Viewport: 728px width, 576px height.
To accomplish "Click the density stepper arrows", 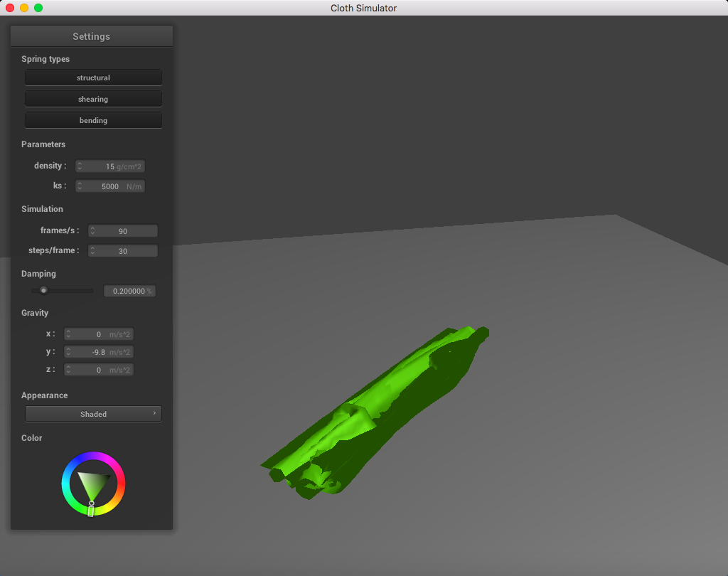I will point(80,166).
